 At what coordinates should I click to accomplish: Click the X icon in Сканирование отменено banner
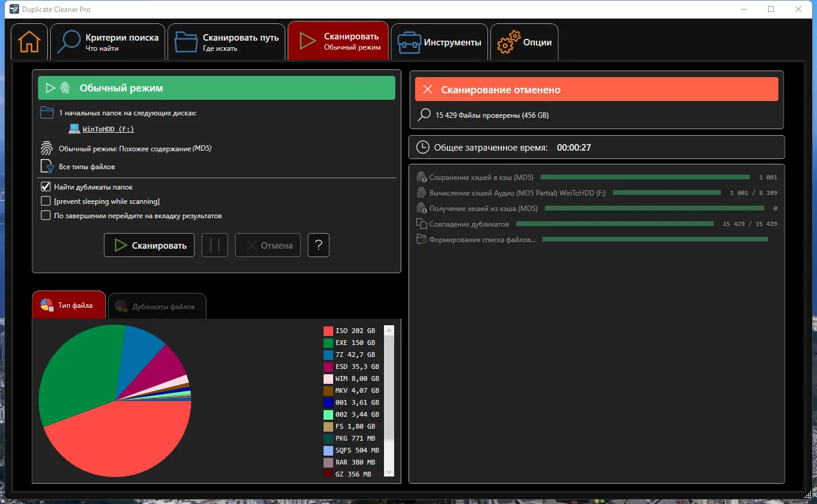click(x=428, y=90)
